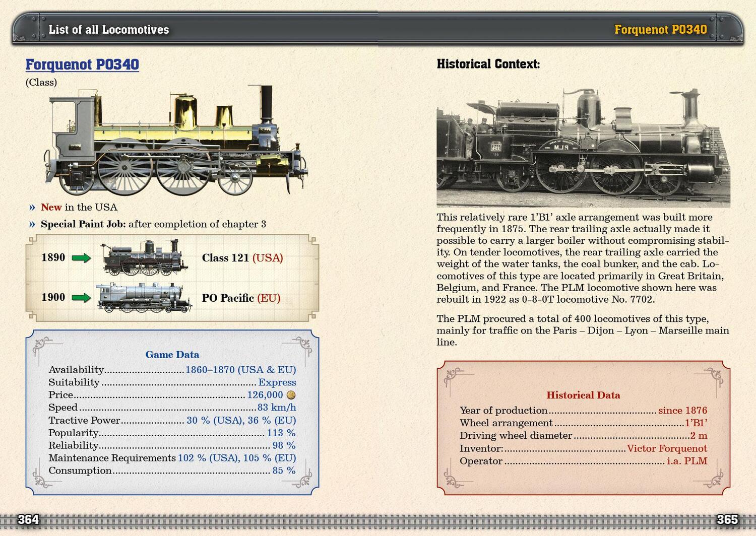This screenshot has width=756, height=536.
Task: Click the year 1890 text
Action: click(53, 257)
